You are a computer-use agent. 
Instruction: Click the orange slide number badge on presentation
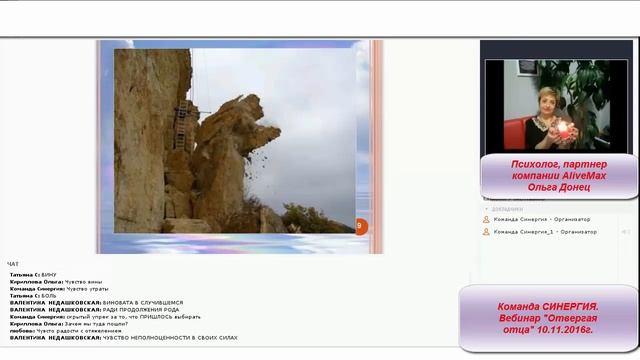click(x=361, y=226)
